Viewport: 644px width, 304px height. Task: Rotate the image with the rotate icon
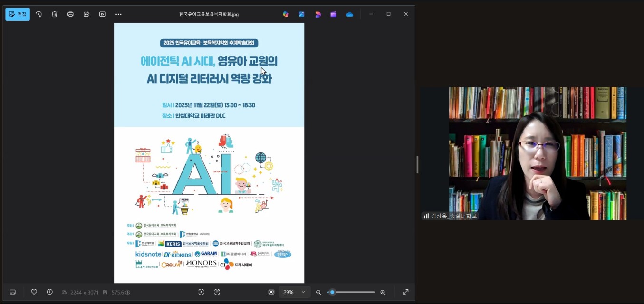click(x=39, y=14)
